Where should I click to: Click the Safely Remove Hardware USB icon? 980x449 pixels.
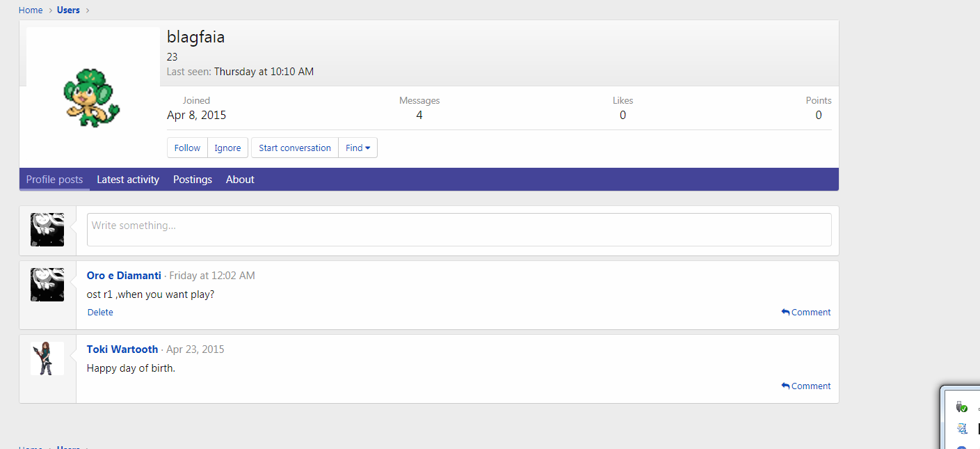[x=962, y=407]
